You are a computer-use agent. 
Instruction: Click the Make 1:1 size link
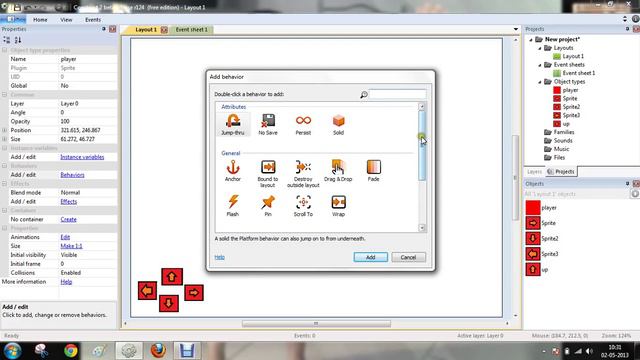pos(71,246)
